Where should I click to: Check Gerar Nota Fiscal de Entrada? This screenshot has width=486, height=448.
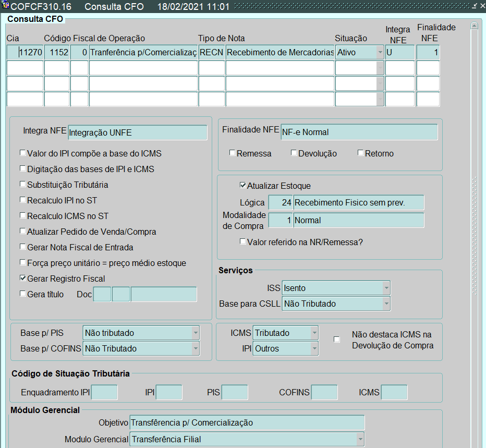(22, 247)
